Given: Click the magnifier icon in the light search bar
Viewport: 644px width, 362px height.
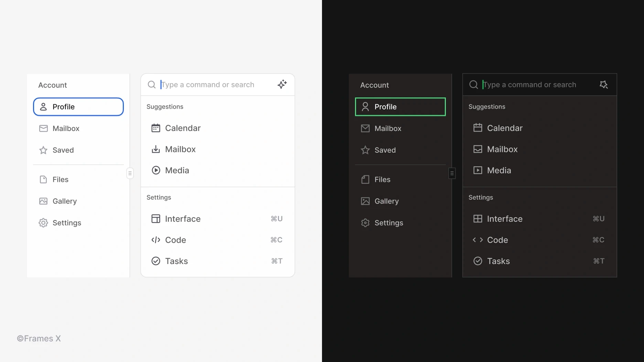Looking at the screenshot, I should coord(152,85).
